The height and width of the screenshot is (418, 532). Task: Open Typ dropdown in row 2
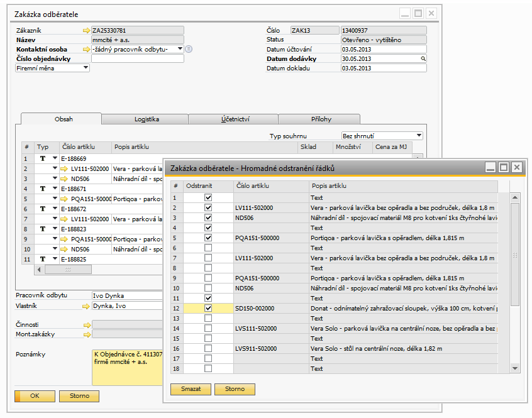pyautogui.click(x=55, y=168)
